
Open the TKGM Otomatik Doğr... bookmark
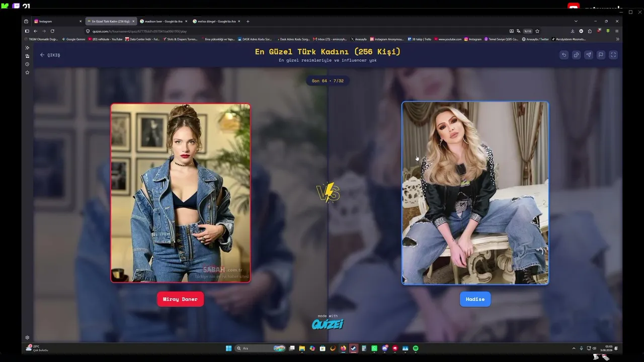pos(41,39)
